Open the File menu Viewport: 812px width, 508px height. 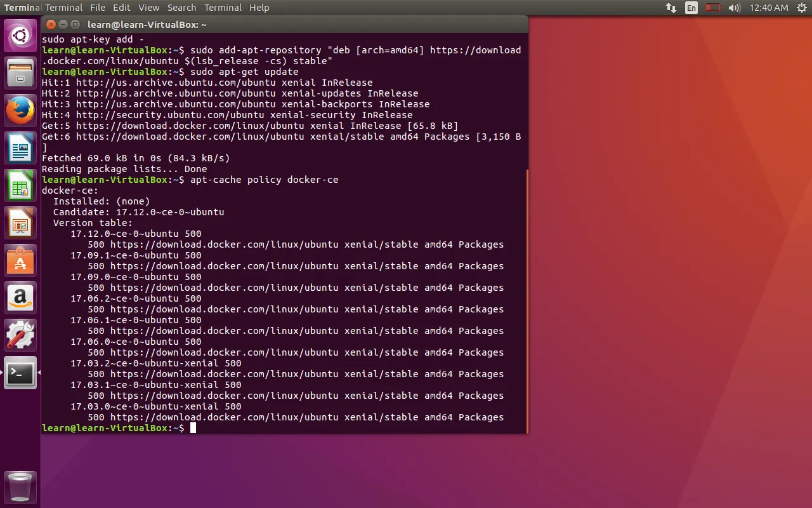coord(98,8)
